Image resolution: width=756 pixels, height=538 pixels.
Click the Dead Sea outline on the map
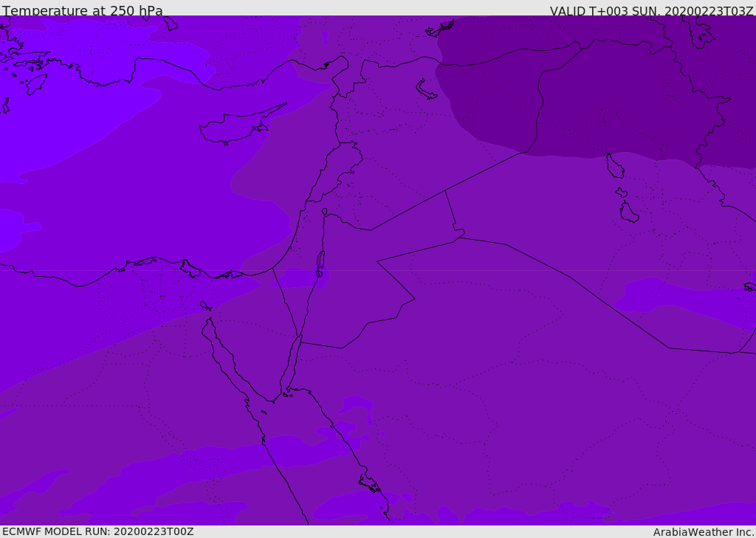tap(320, 263)
